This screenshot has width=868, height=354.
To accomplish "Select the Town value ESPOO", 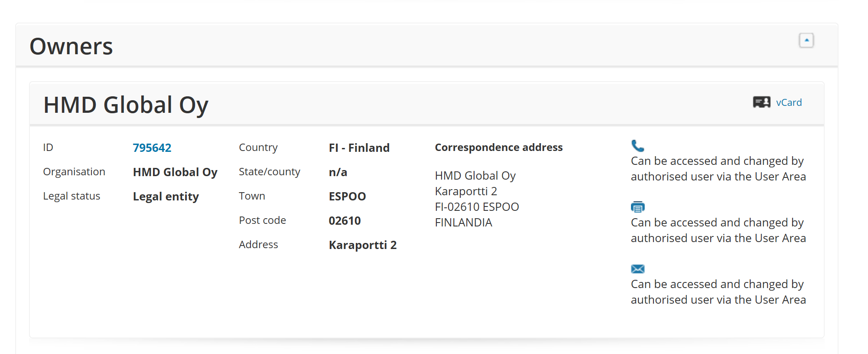I will coord(347,196).
